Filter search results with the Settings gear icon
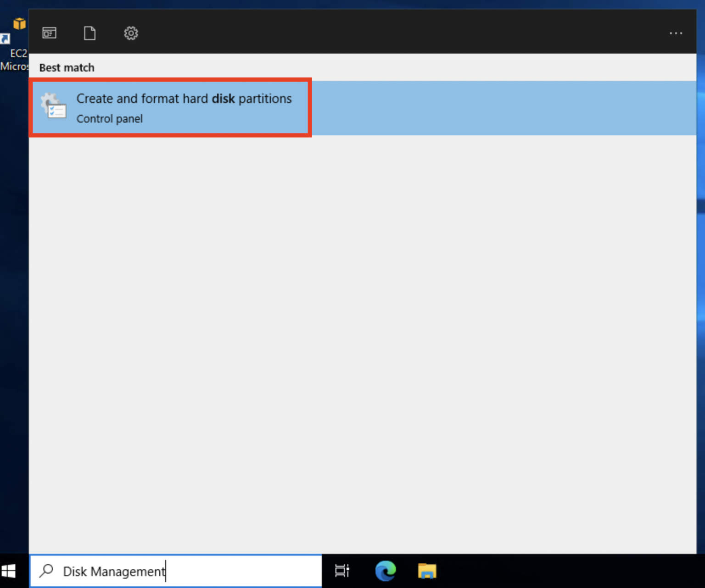705x588 pixels. pos(131,33)
